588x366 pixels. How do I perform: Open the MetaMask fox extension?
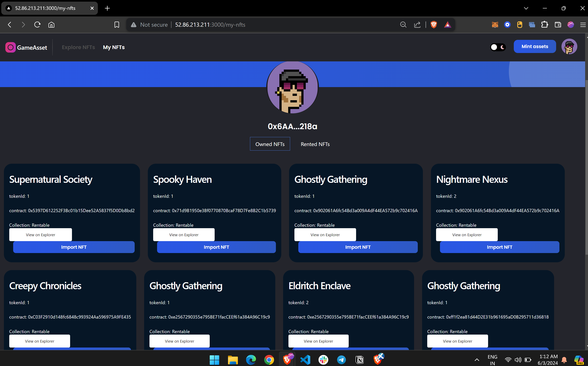495,25
